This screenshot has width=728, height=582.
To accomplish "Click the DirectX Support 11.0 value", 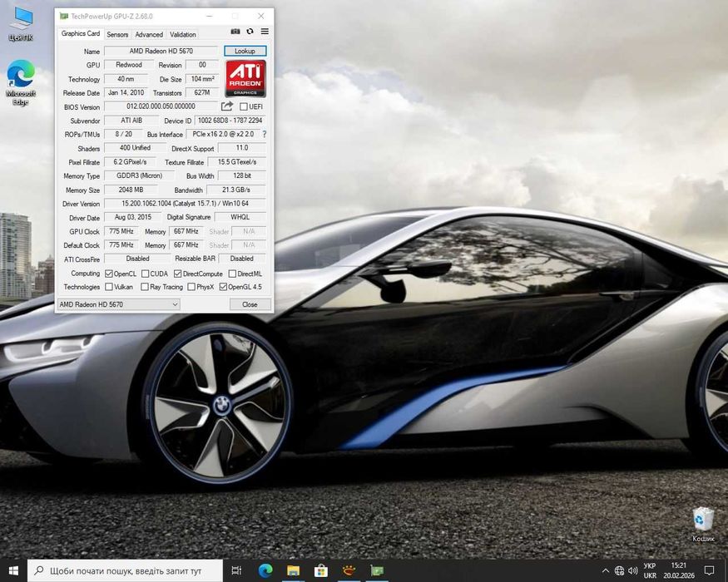I will click(x=242, y=148).
